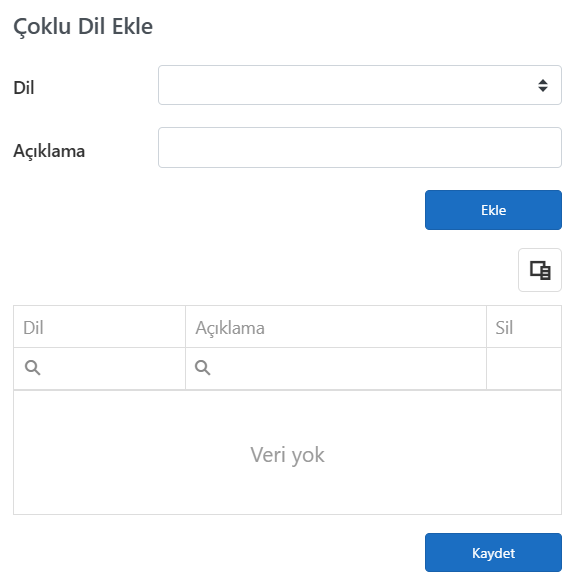Click the empty filter cell under Sil
Image resolution: width=572 pixels, height=580 pixels.
(x=524, y=368)
